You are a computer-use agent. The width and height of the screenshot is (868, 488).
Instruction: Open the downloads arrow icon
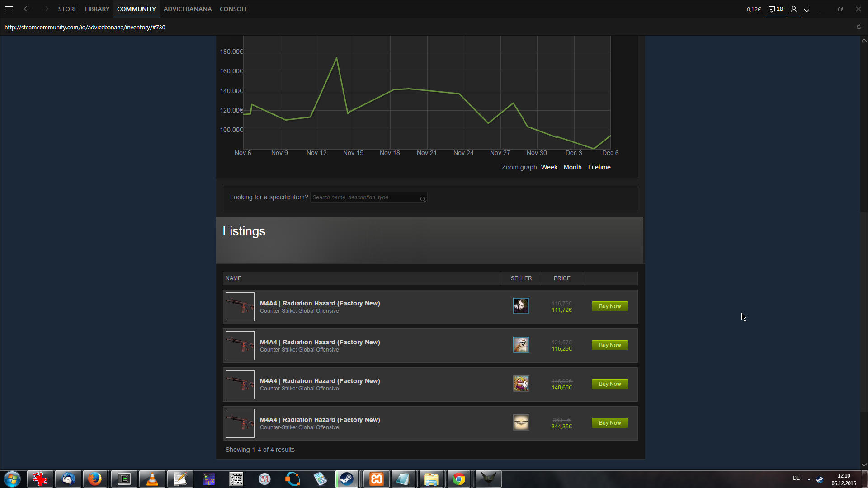(807, 9)
